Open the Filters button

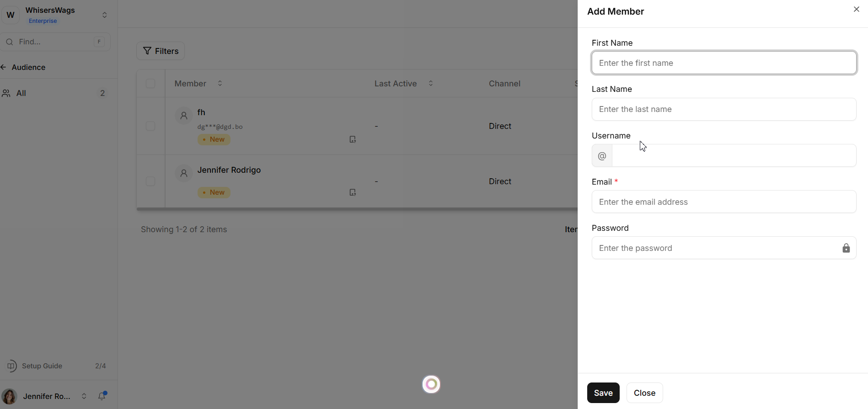(161, 51)
